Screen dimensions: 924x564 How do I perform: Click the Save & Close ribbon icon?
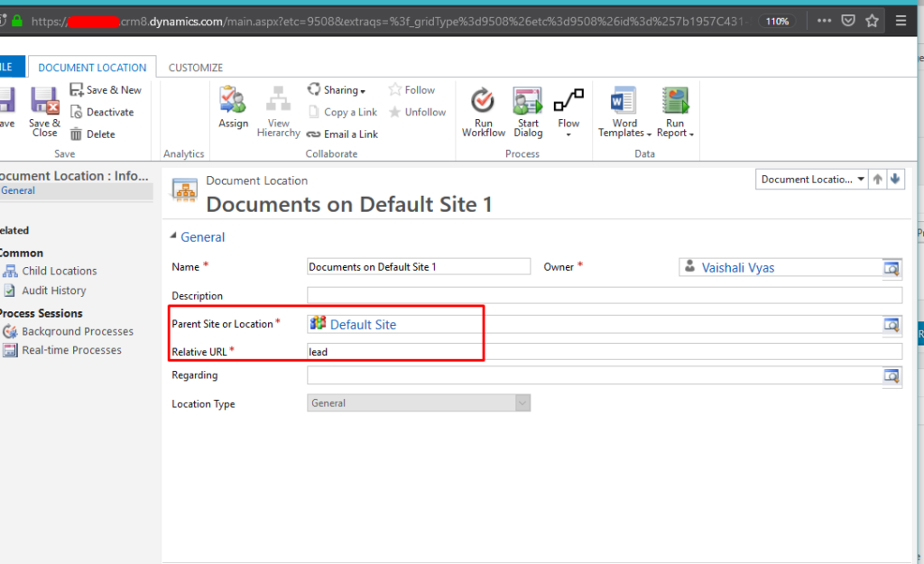point(45,99)
